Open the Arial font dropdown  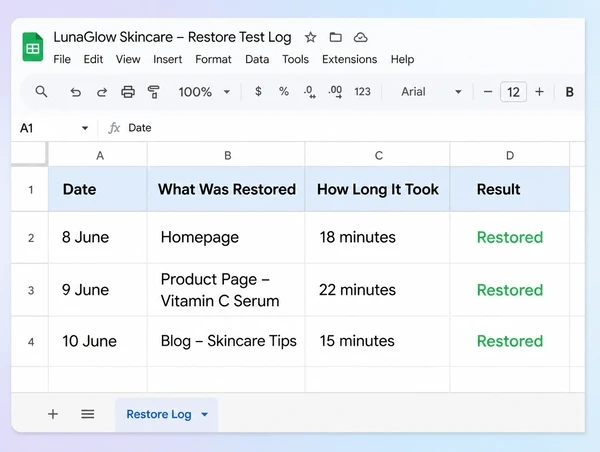[431, 92]
